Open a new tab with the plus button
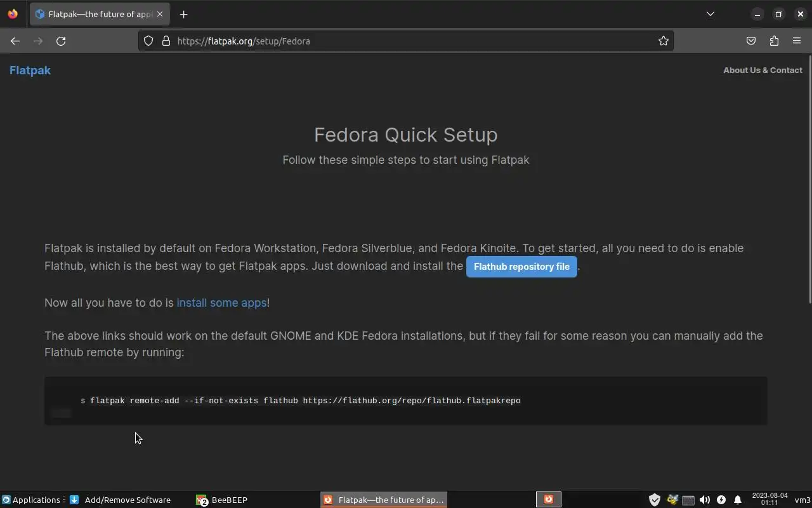The height and width of the screenshot is (508, 812). 183,14
